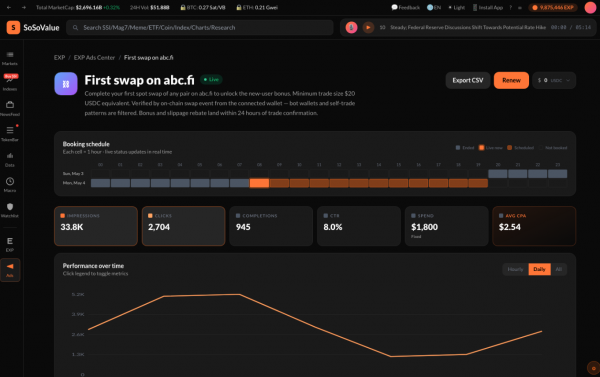Switch chart to All view

pos(558,269)
